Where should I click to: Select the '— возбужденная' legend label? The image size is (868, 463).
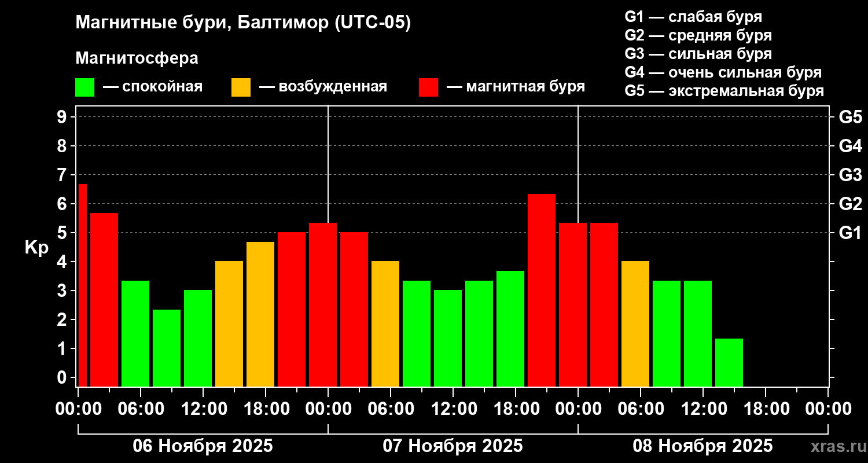[323, 87]
